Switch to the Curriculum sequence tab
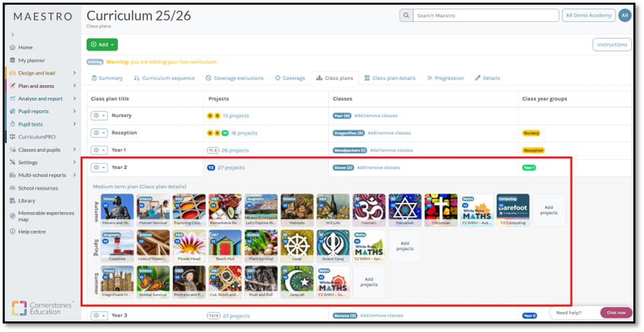The height and width of the screenshot is (332, 644). 165,78
